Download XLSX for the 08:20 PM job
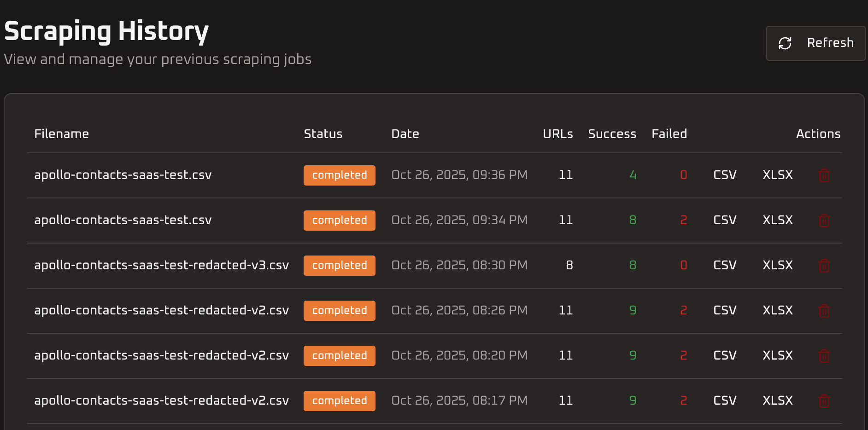868x430 pixels. pos(777,355)
